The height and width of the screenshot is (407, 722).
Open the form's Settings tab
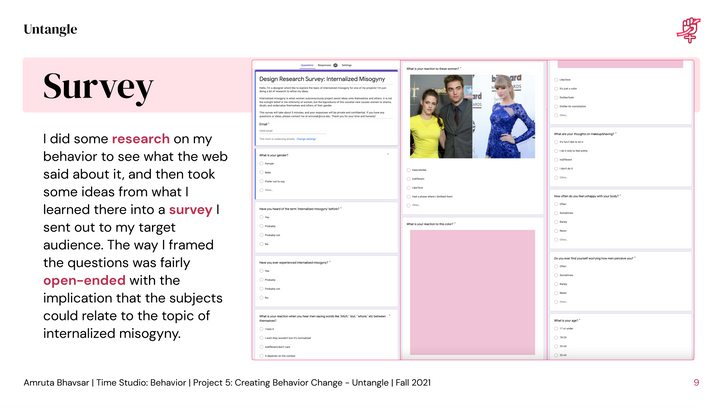tap(347, 65)
